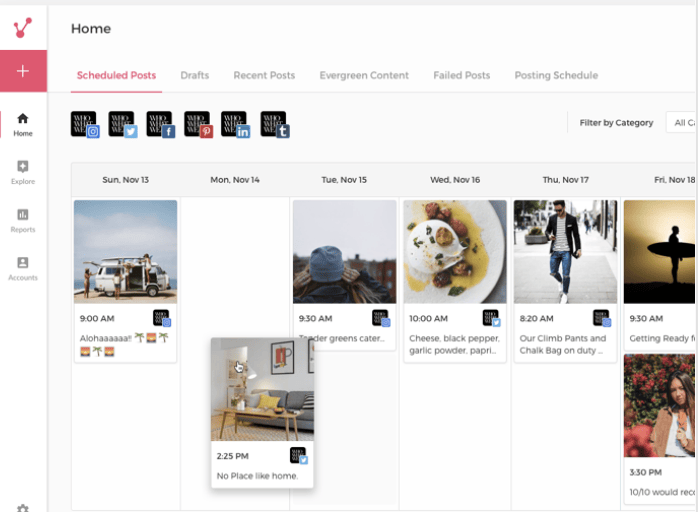This screenshot has height=512, width=698.
Task: Click the 8:20 AM time label
Action: coord(536,318)
